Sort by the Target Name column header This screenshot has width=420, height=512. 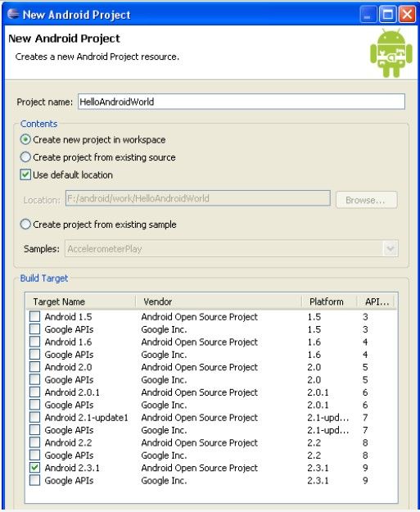pos(81,301)
